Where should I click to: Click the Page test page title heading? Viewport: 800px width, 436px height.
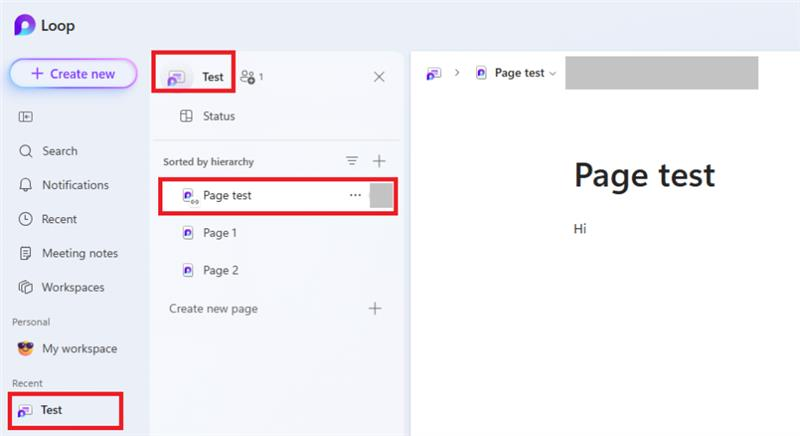click(644, 175)
